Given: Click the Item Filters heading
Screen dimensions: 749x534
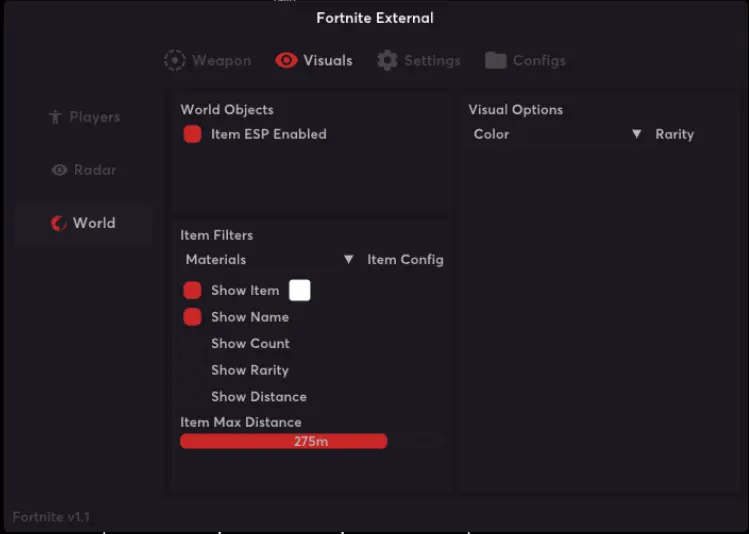Looking at the screenshot, I should pyautogui.click(x=216, y=235).
